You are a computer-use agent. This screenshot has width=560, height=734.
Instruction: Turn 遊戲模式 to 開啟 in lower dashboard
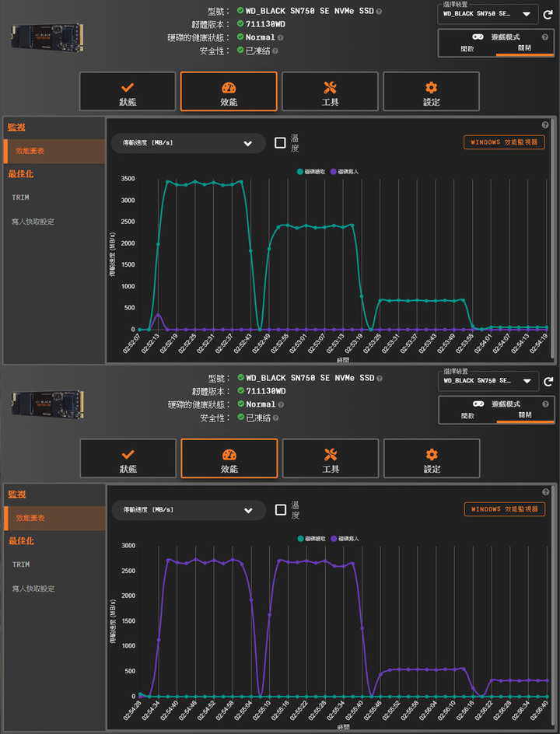pos(467,416)
